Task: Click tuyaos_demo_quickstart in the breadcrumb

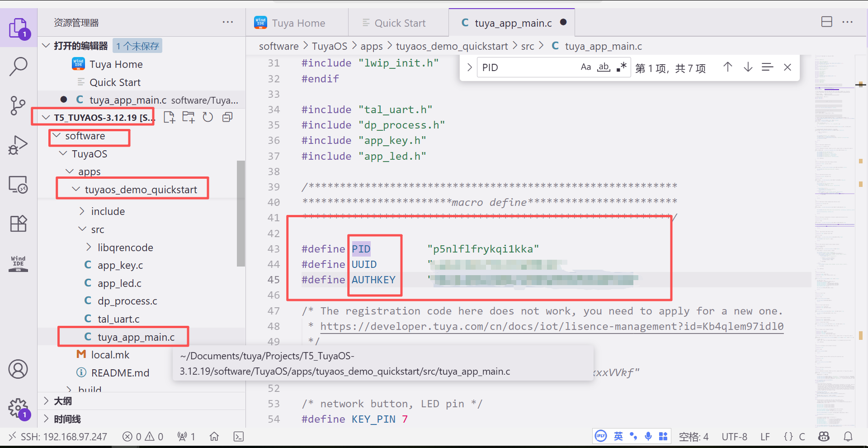Action: point(452,46)
